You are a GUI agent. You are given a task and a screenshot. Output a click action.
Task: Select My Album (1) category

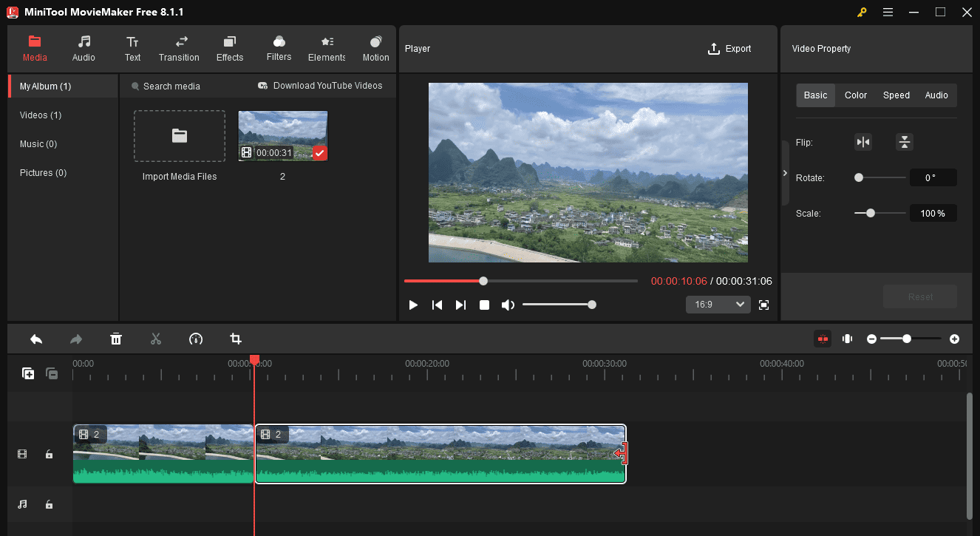(x=63, y=86)
